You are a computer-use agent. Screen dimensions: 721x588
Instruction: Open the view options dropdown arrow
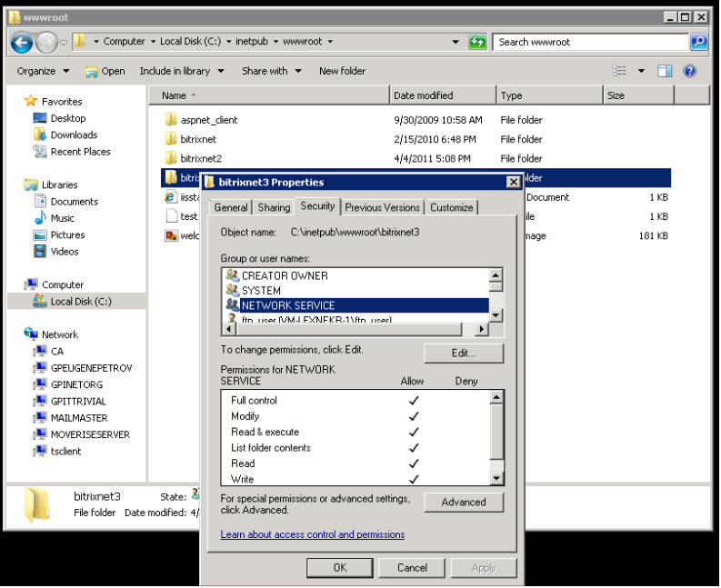click(x=641, y=71)
